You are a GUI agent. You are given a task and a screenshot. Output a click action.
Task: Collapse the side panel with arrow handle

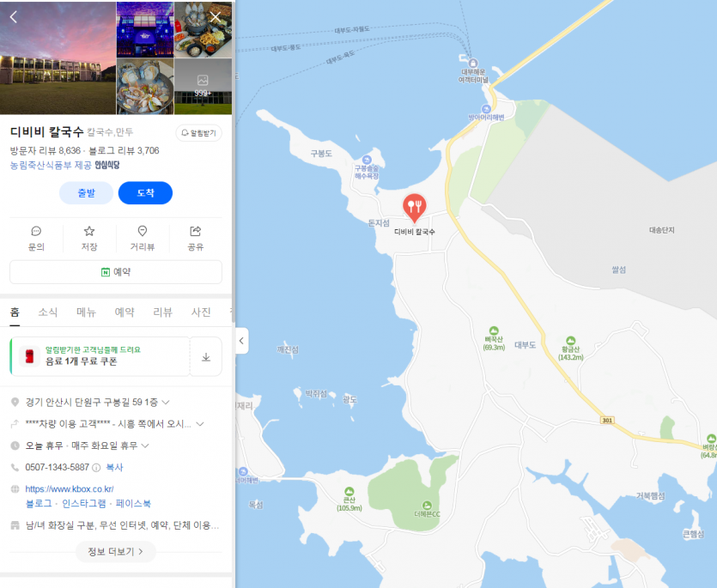pyautogui.click(x=241, y=341)
